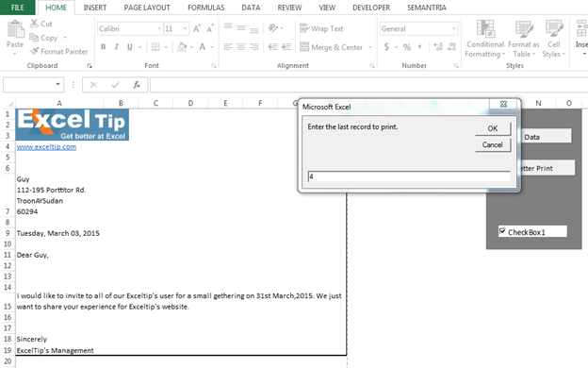Click Increase Decimal icon
The image size is (588, 368).
click(438, 47)
